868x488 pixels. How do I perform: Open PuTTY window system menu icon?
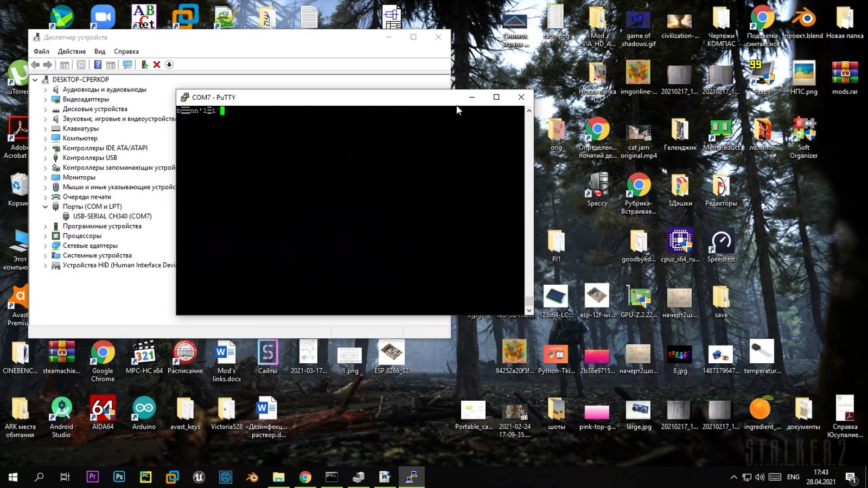(185, 97)
